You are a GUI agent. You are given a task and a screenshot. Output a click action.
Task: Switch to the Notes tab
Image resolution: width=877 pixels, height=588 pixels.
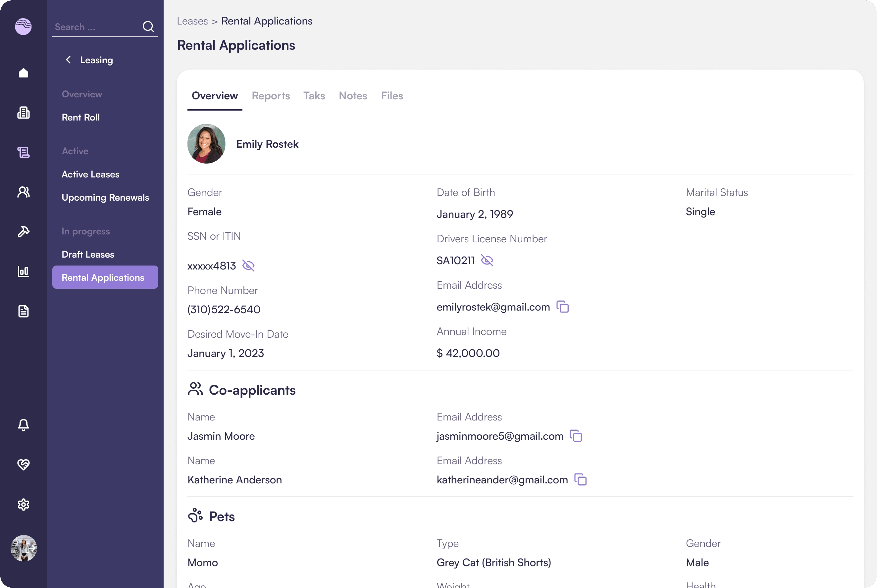point(352,95)
